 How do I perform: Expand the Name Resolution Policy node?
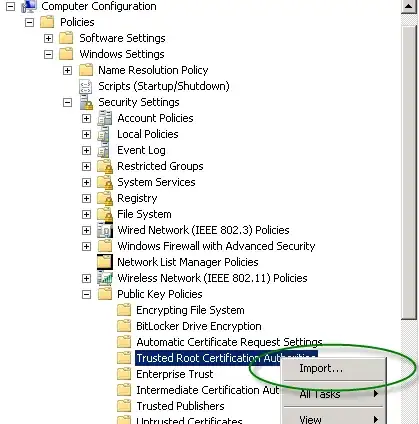point(67,70)
